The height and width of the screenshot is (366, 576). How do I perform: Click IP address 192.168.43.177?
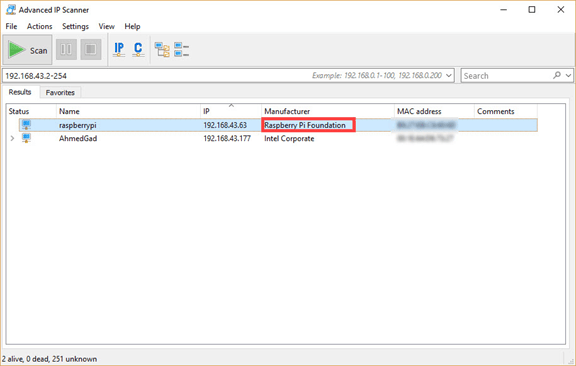pos(227,139)
